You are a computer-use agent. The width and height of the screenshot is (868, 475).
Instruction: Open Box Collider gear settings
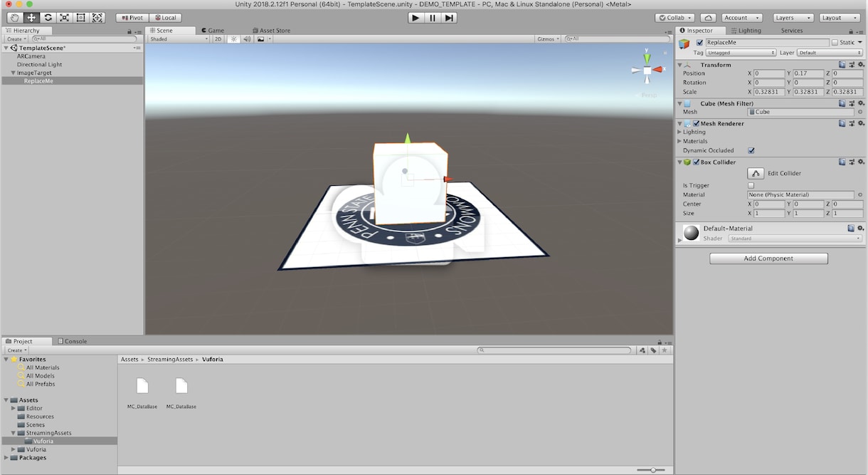(861, 162)
